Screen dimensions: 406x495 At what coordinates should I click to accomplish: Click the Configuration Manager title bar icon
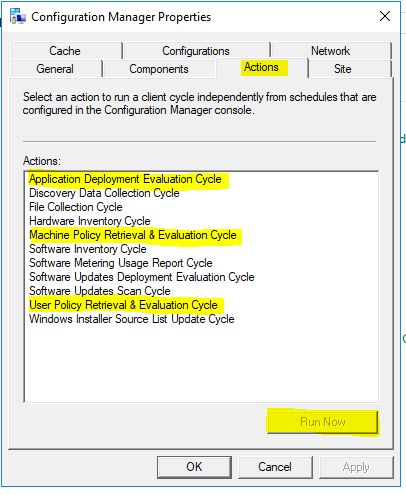[17, 16]
